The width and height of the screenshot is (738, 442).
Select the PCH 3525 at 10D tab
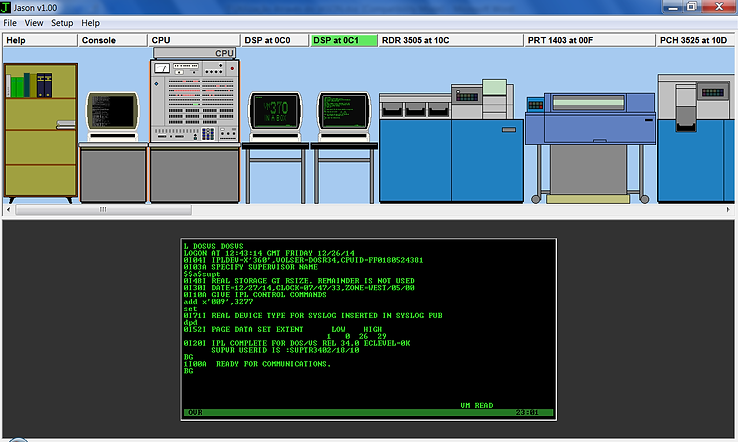(695, 40)
